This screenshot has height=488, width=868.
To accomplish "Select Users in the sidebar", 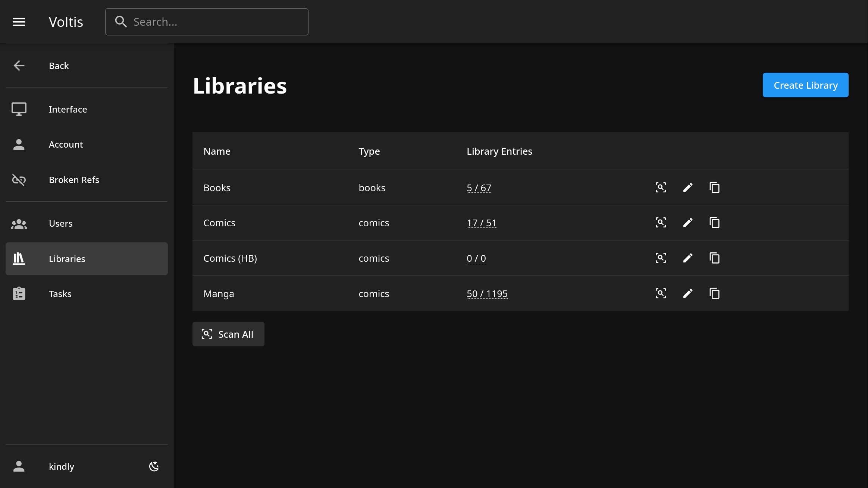I will tap(60, 223).
